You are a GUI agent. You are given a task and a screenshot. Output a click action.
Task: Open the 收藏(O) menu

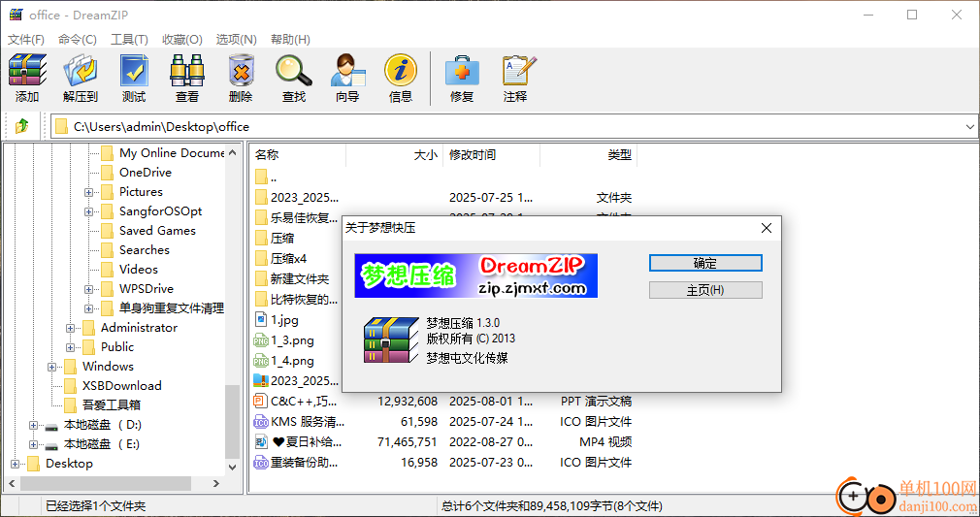pyautogui.click(x=181, y=40)
